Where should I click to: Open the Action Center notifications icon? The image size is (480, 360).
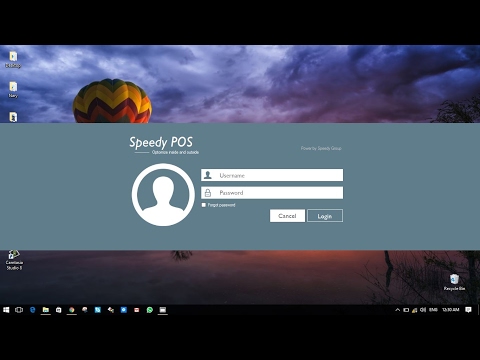(x=468, y=310)
